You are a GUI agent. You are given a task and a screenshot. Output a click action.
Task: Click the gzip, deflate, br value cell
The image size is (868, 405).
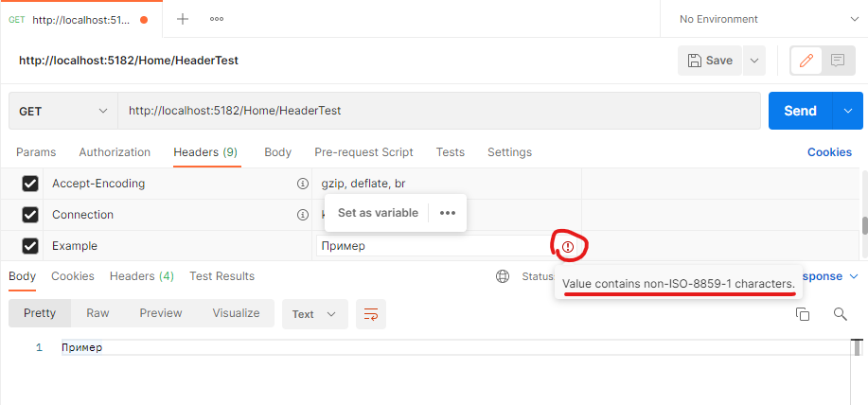(447, 184)
